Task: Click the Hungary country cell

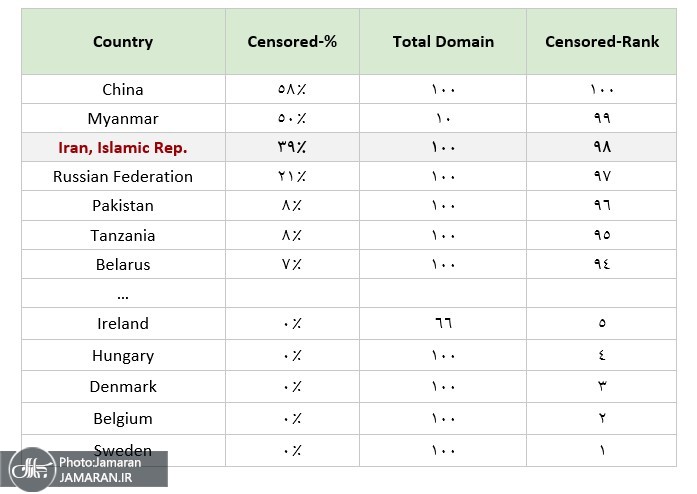Action: pyautogui.click(x=123, y=356)
